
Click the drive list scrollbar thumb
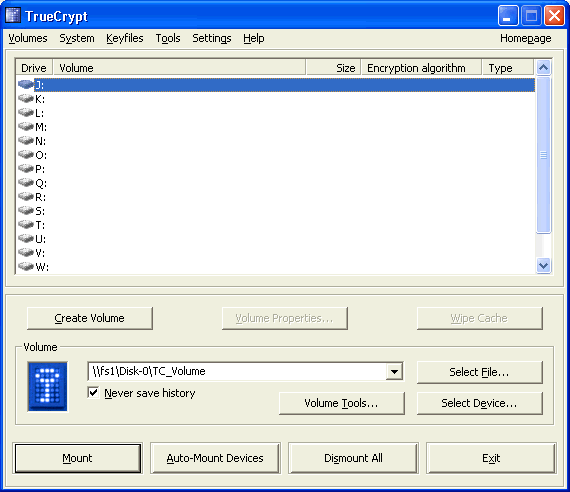click(543, 155)
